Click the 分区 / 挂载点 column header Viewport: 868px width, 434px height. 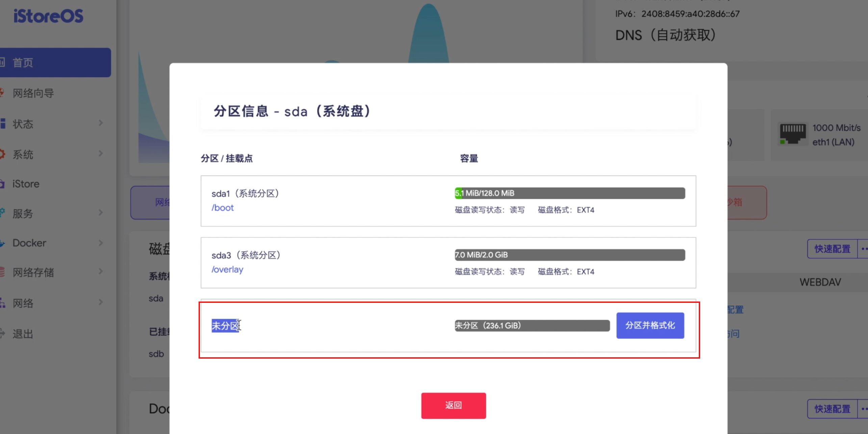coord(227,158)
